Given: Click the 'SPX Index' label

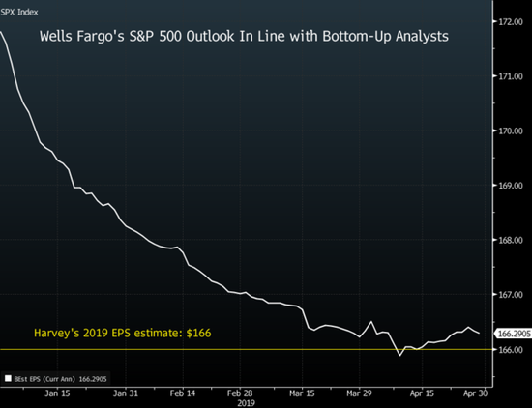Looking at the screenshot, I should pos(19,13).
